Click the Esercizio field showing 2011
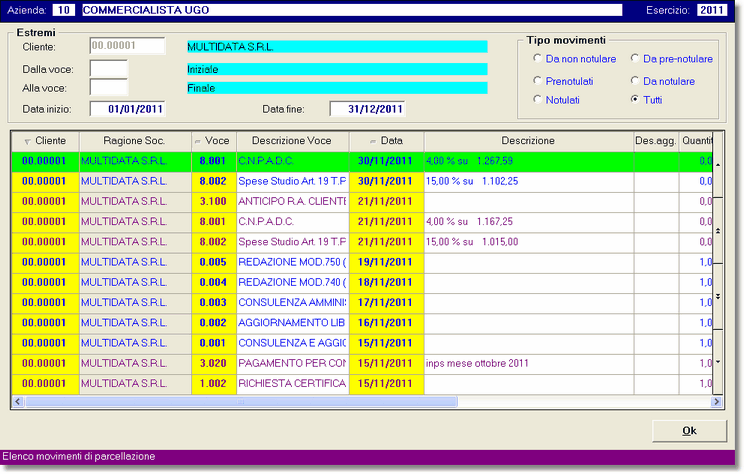Viewport: 744px width, 474px height. (712, 10)
